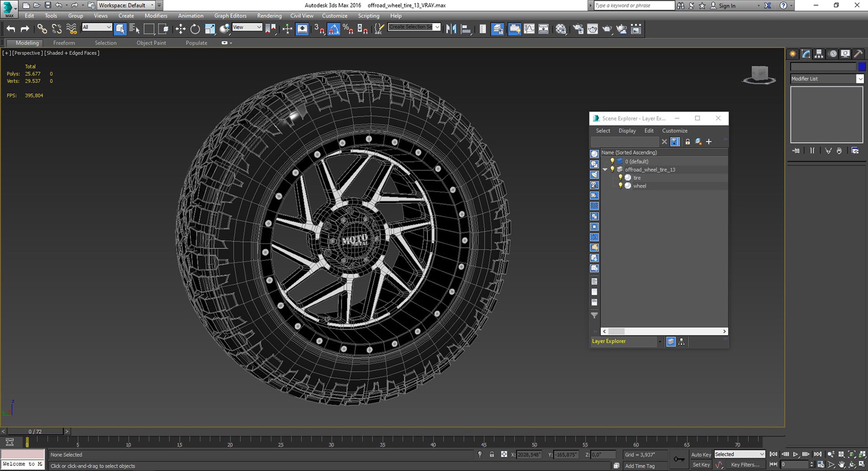Click the Play Animation button

pos(796,454)
